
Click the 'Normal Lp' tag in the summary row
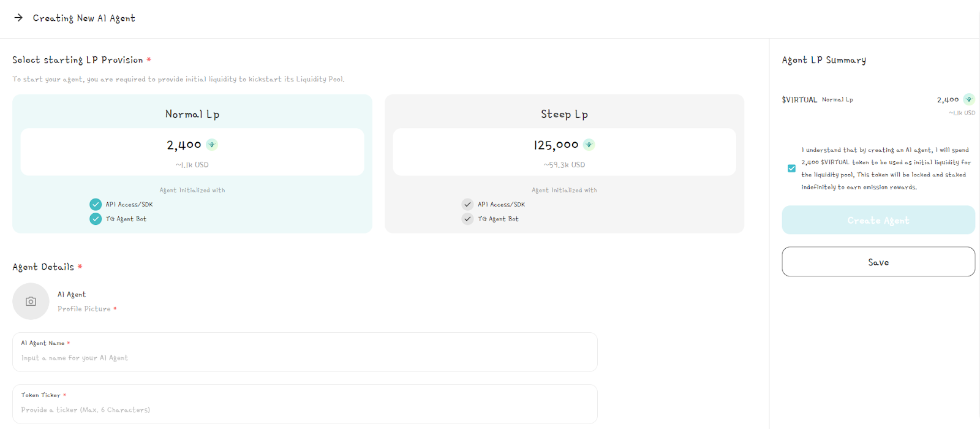[837, 99]
